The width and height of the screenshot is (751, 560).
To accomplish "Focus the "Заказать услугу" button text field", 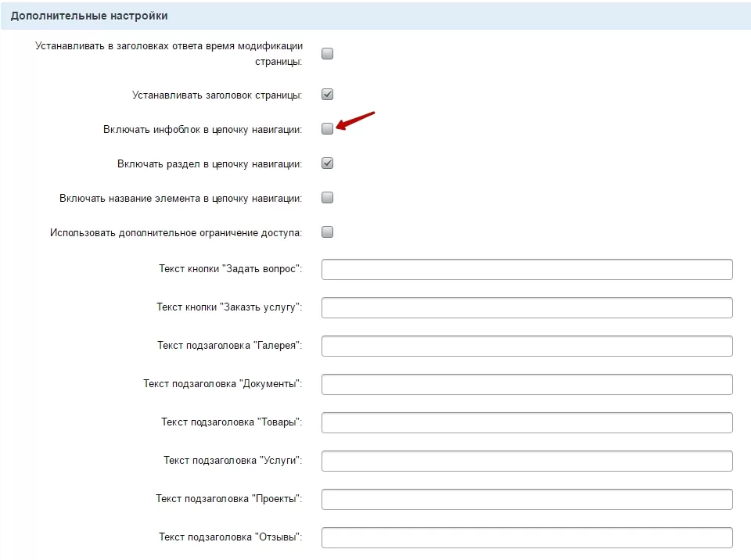I will click(526, 307).
